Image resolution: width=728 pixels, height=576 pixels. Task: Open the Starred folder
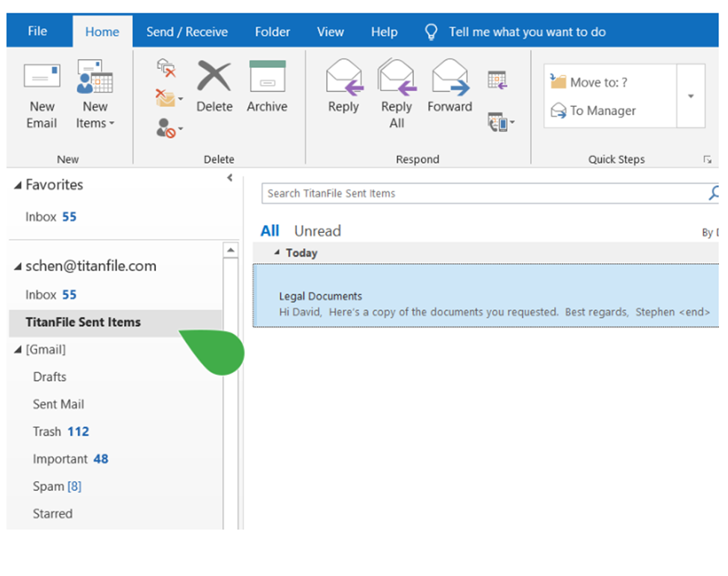tap(52, 514)
